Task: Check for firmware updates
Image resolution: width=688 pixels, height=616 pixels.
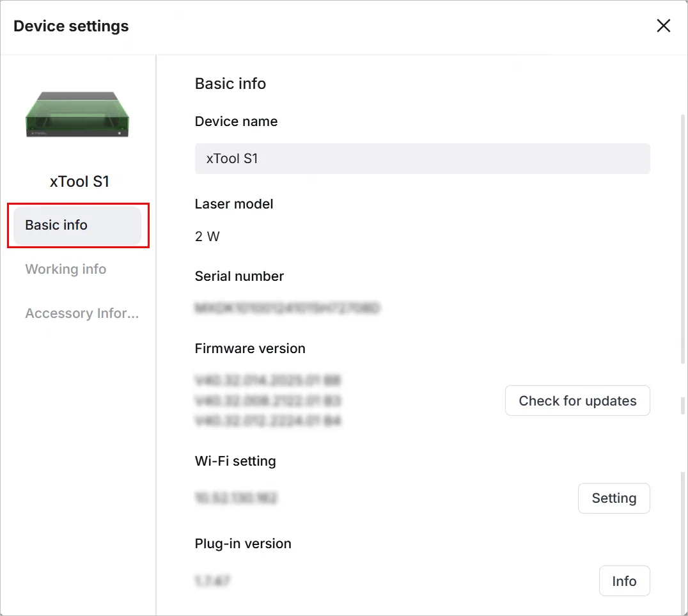Action: click(577, 400)
